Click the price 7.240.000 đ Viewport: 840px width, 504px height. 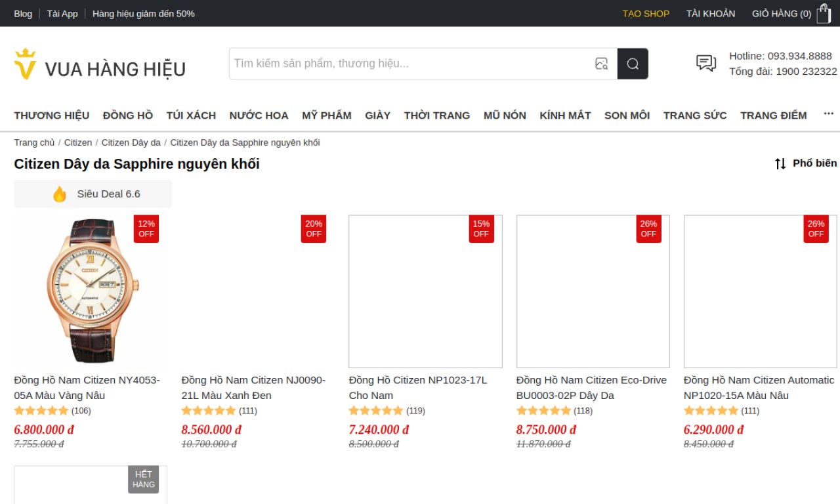[x=379, y=430]
